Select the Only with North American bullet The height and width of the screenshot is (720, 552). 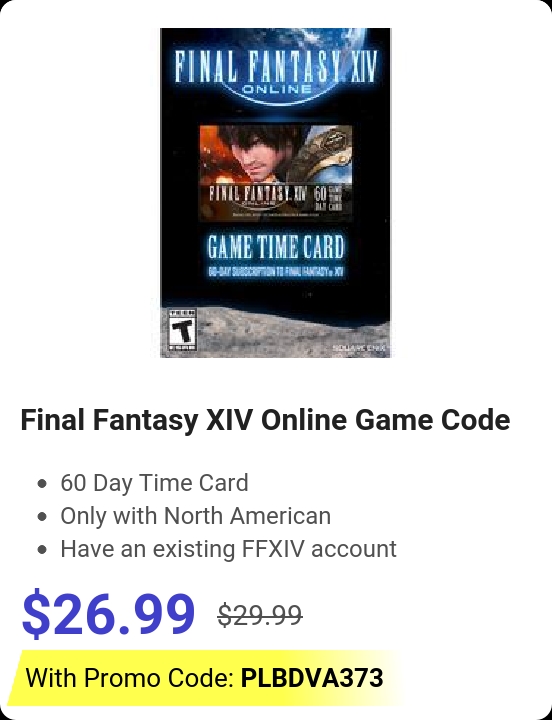[x=196, y=516]
